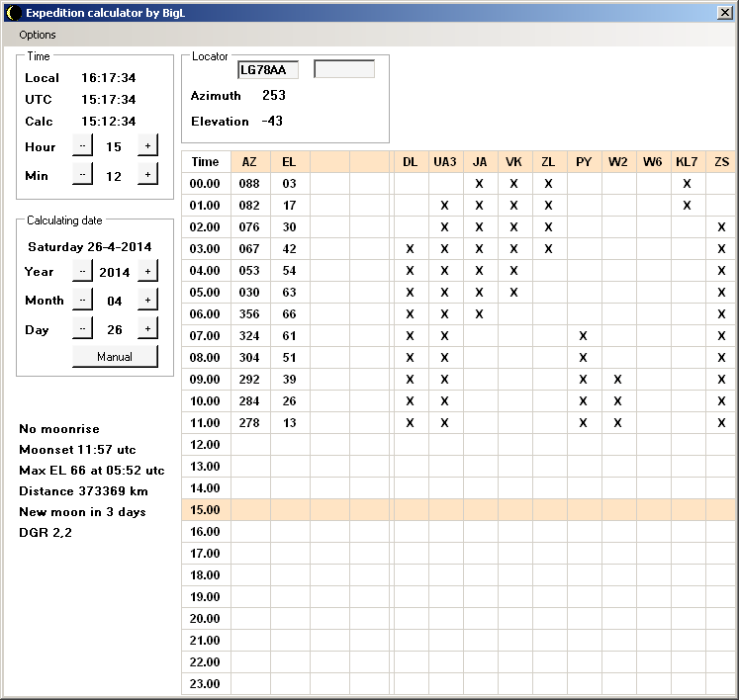The width and height of the screenshot is (739, 700).
Task: Click the LG78AA locator input field
Action: [267, 69]
